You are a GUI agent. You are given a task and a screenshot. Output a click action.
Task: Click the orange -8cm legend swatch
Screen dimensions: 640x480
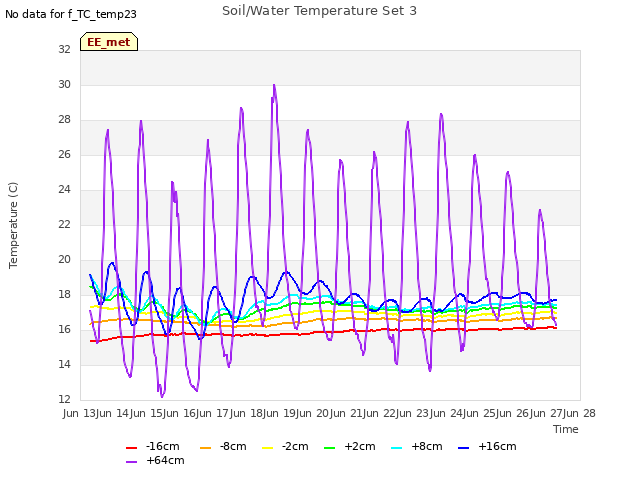pyautogui.click(x=205, y=448)
